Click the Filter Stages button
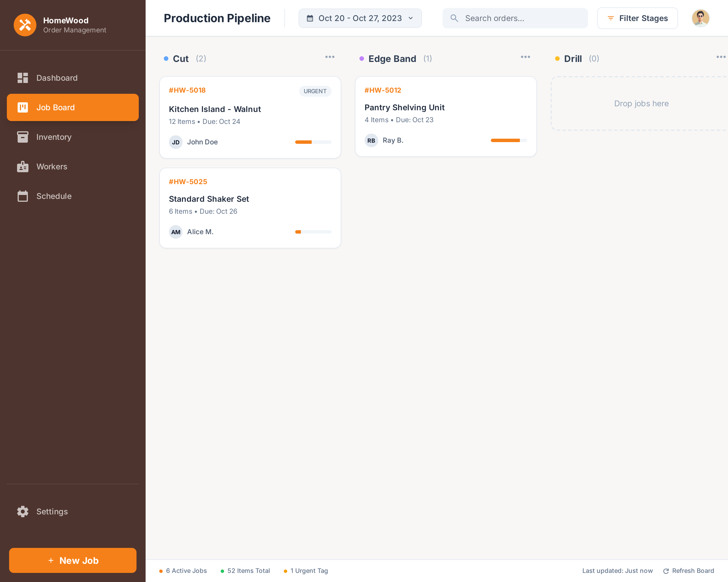 pyautogui.click(x=637, y=18)
